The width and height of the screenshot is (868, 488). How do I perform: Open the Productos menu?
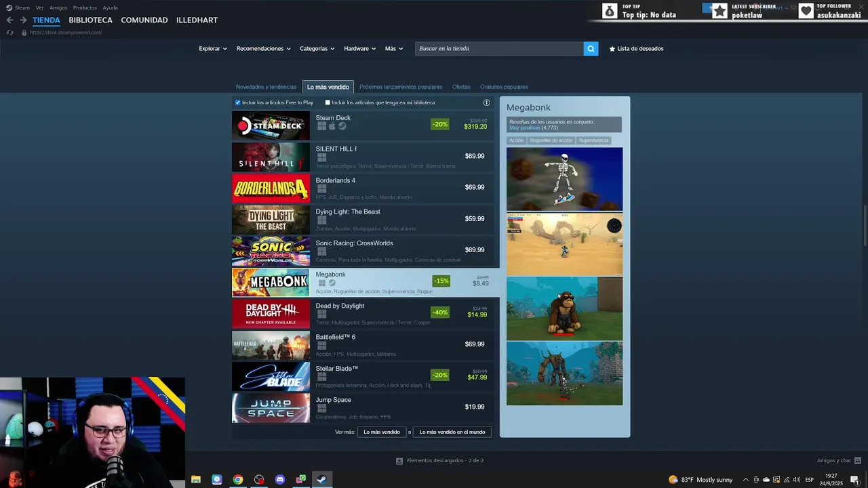[85, 7]
